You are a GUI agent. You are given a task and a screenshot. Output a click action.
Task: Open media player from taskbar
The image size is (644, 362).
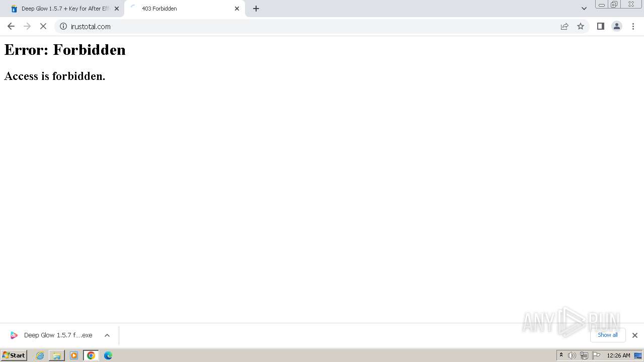coord(74,355)
